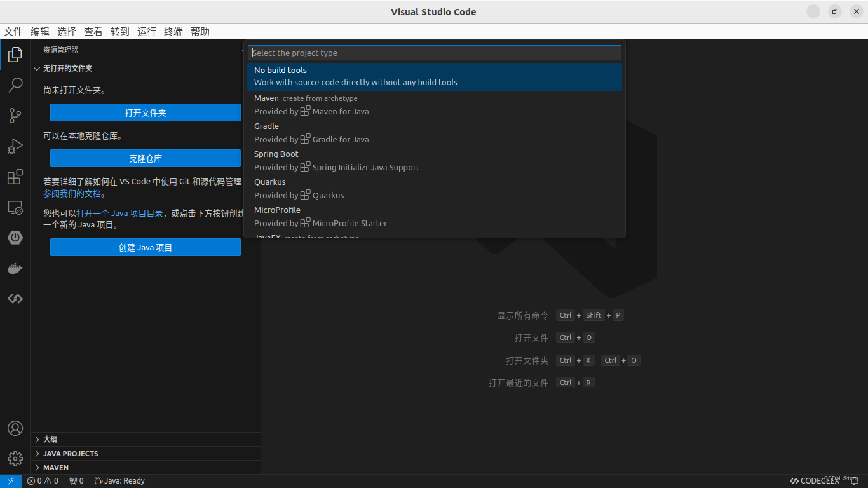Viewport: 868px width, 488px height.
Task: Follow the 参阅我们的文档 link
Action: 72,194
